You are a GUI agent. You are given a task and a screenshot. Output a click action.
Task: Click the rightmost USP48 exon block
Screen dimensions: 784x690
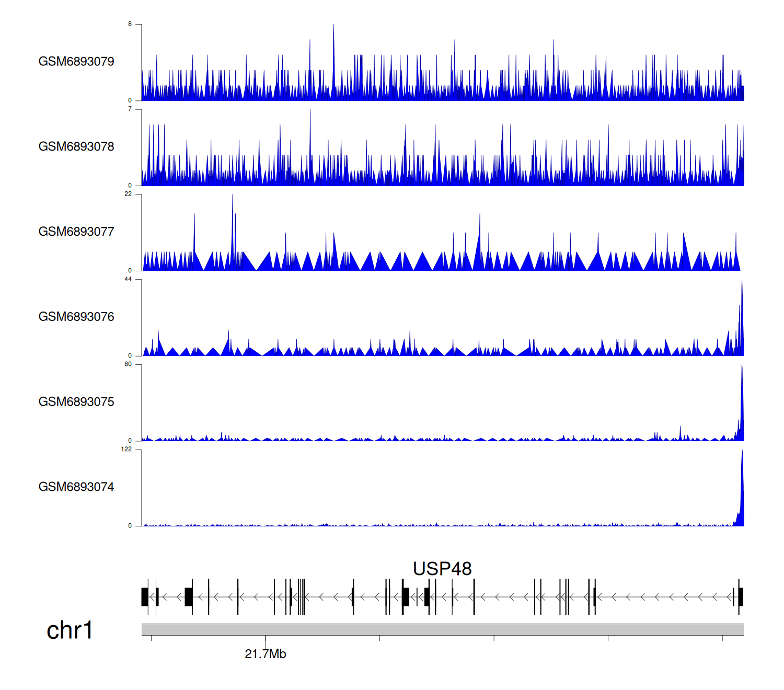coord(741,597)
